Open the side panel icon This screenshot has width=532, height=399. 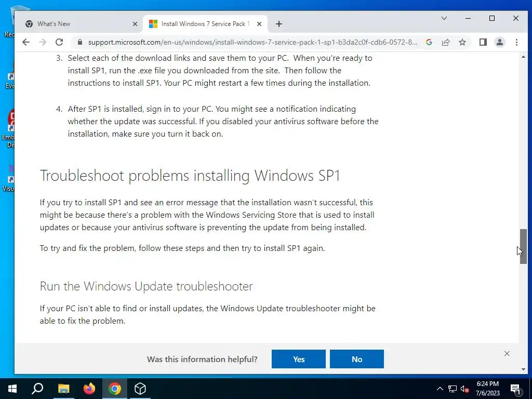(x=483, y=42)
